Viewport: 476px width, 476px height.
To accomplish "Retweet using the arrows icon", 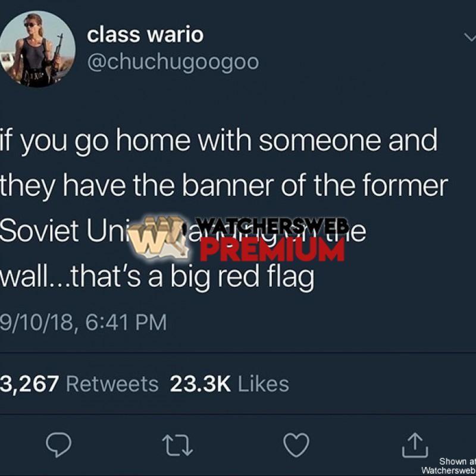I will click(x=177, y=446).
